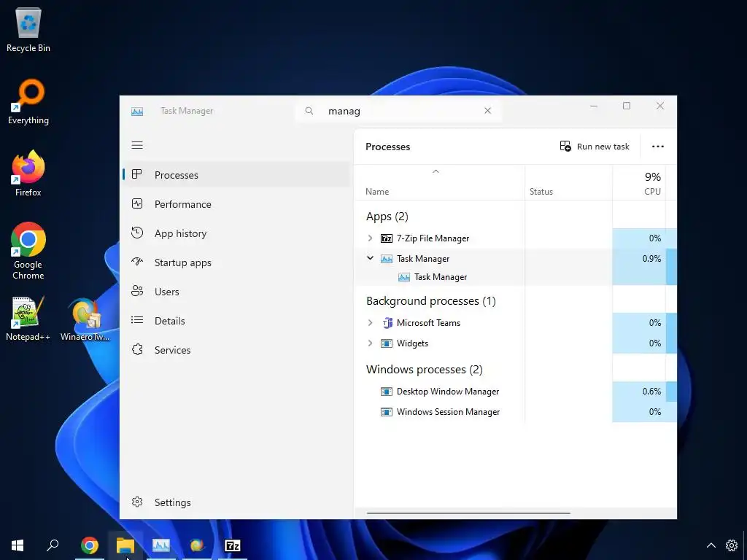Viewport: 747px width, 560px height.
Task: Select Desktop Window Manager process
Action: click(x=516, y=392)
